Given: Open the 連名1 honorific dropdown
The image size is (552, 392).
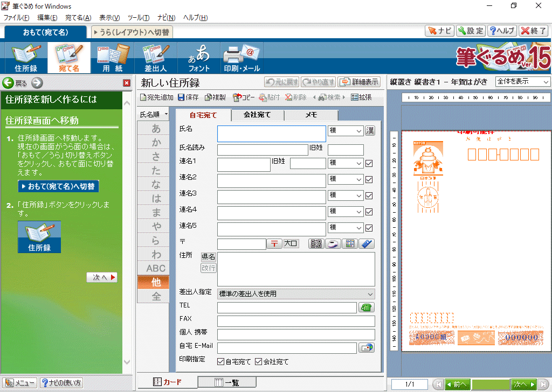Looking at the screenshot, I should (x=346, y=163).
